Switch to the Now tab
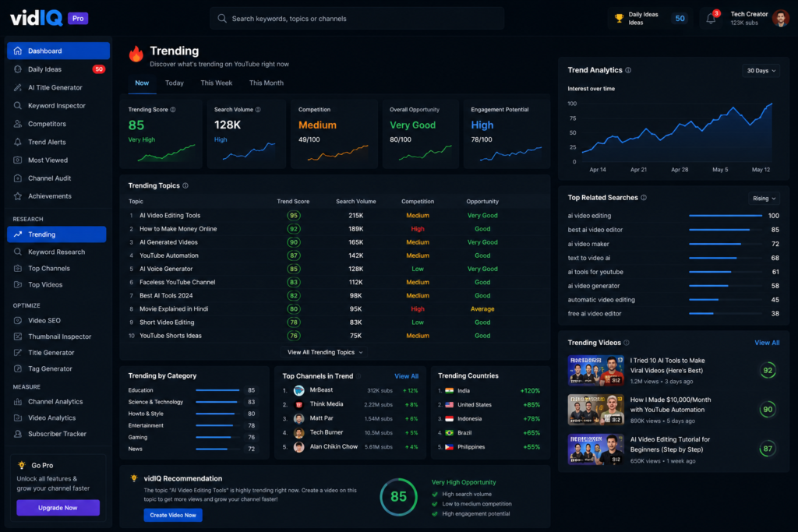This screenshot has height=532, width=798. 142,83
